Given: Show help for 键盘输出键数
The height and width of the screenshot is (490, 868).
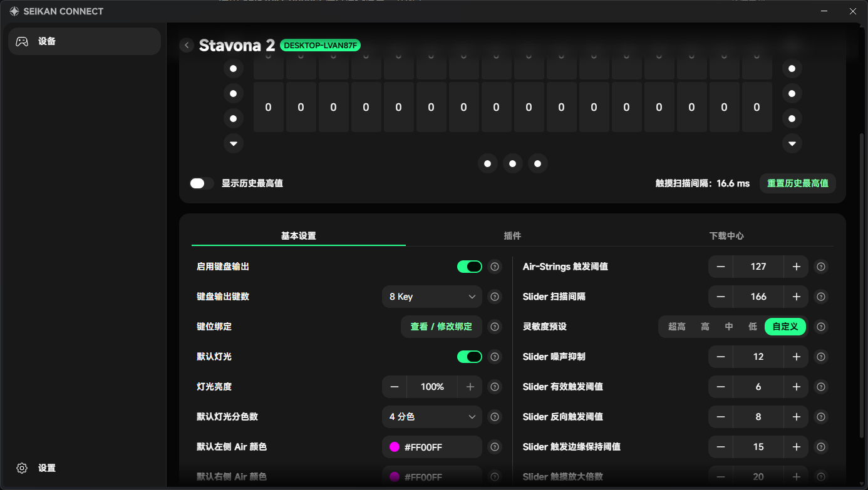Looking at the screenshot, I should point(495,297).
